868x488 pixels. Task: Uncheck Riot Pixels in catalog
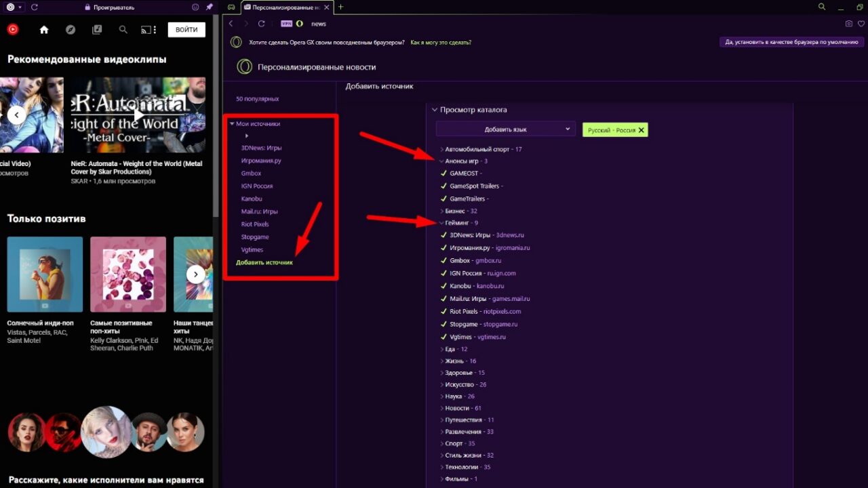click(443, 312)
